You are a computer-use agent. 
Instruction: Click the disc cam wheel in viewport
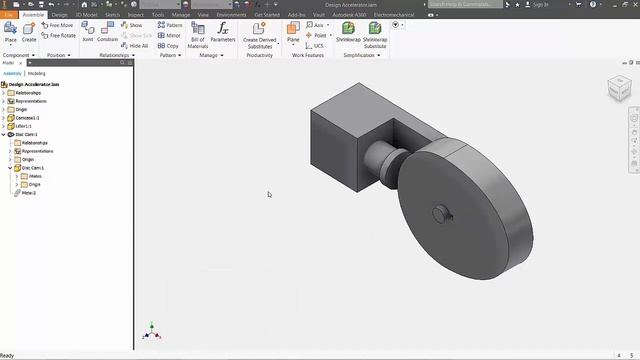click(465, 209)
